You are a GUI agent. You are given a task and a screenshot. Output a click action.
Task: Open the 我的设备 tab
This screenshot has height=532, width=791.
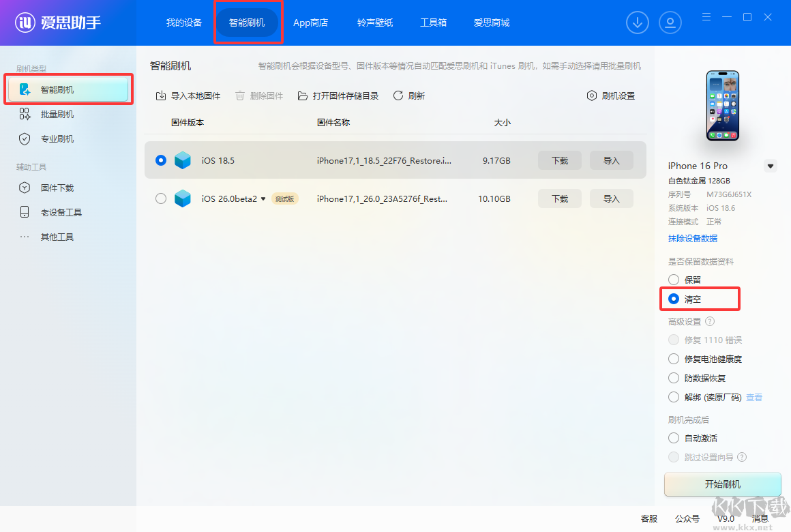click(184, 23)
